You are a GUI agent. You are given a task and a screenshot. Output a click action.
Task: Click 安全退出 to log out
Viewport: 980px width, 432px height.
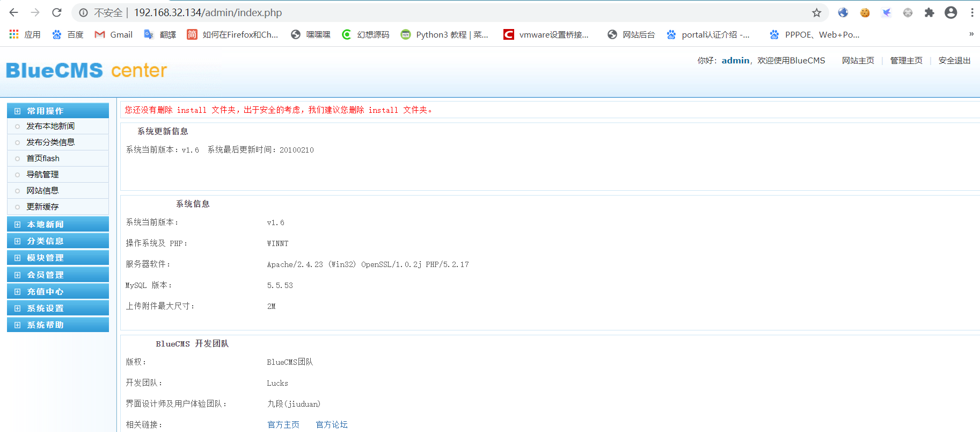click(954, 61)
